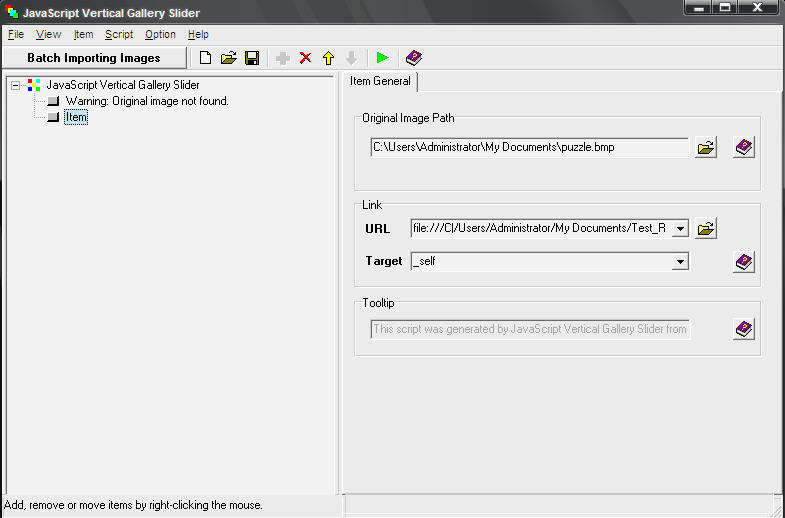The width and height of the screenshot is (785, 518).
Task: Select the root JavaScript Vertical Gallery Slider node
Action: (123, 85)
